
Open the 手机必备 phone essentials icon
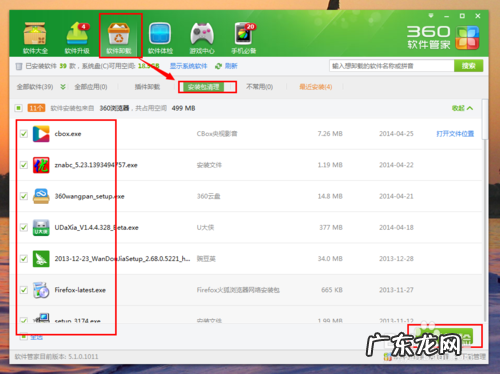(x=244, y=37)
